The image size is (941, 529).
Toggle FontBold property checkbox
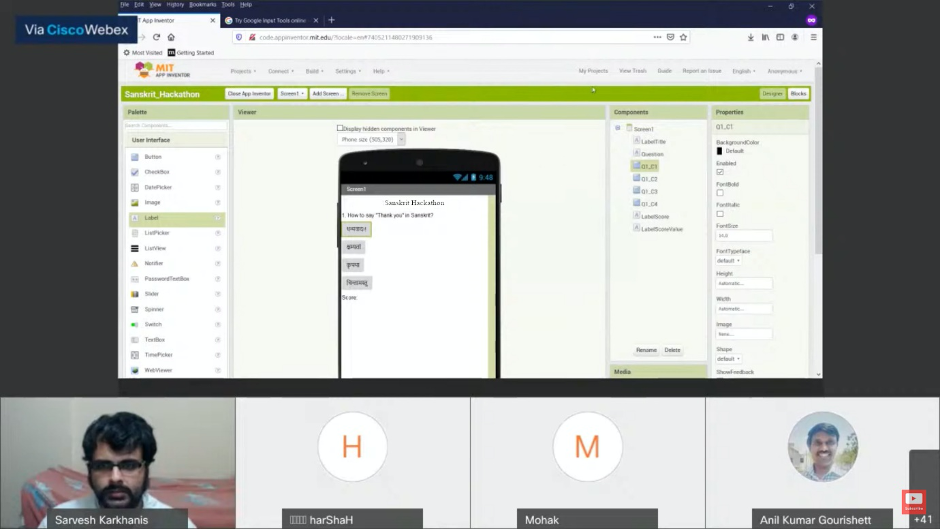click(720, 193)
